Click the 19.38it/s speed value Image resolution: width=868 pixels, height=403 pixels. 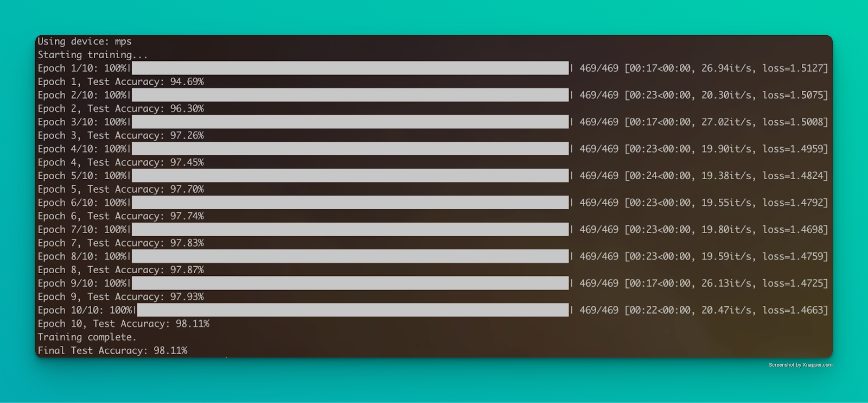point(727,175)
